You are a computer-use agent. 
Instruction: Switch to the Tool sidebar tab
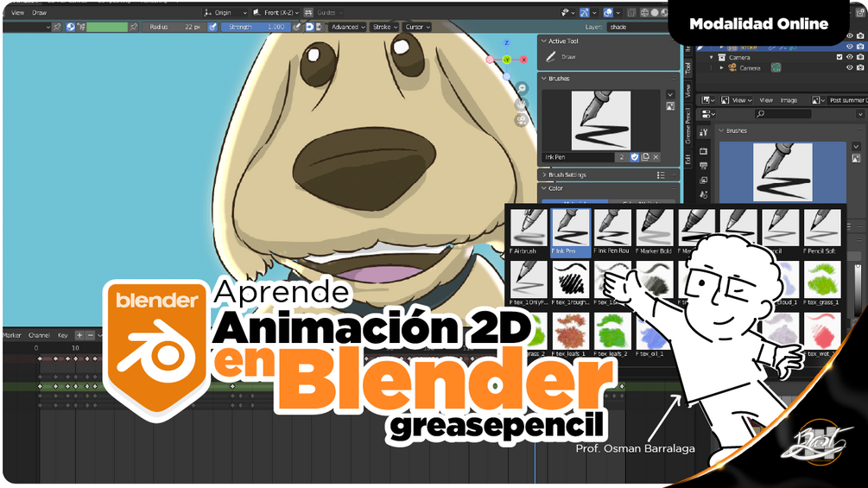point(687,68)
